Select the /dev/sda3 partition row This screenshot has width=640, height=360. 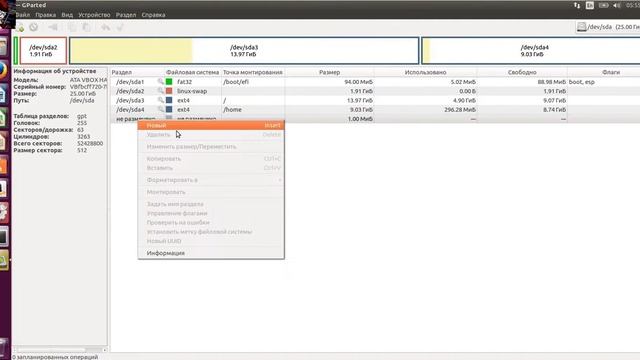coord(375,100)
